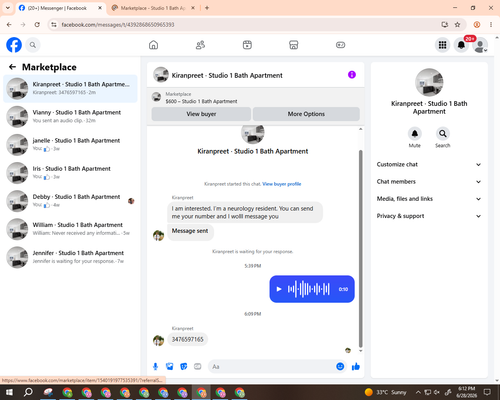Go back in browser history
This screenshot has height=400, width=500.
[x=9, y=25]
